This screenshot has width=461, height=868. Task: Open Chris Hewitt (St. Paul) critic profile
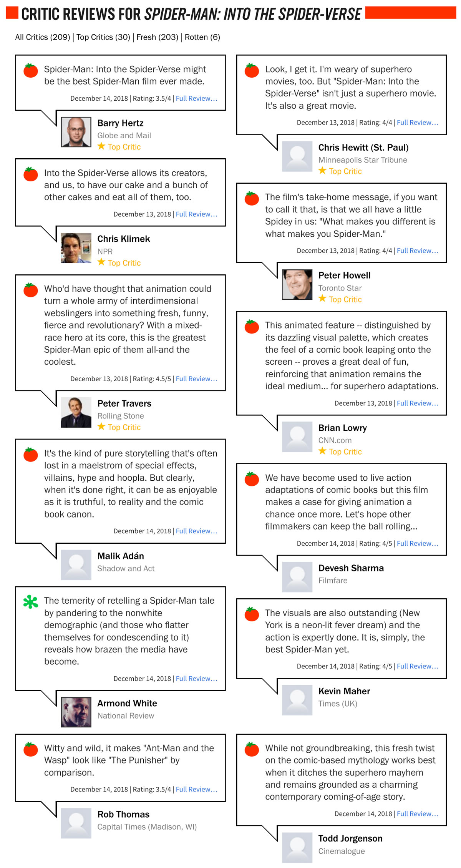363,148
